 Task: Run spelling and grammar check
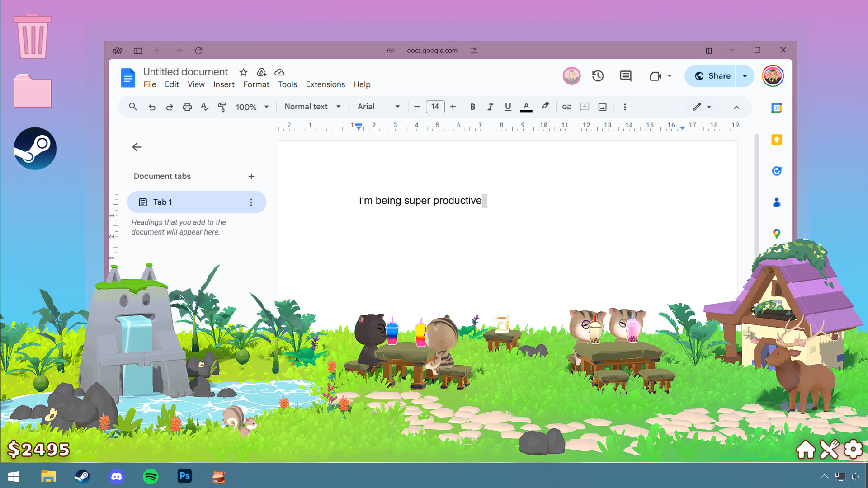click(205, 107)
